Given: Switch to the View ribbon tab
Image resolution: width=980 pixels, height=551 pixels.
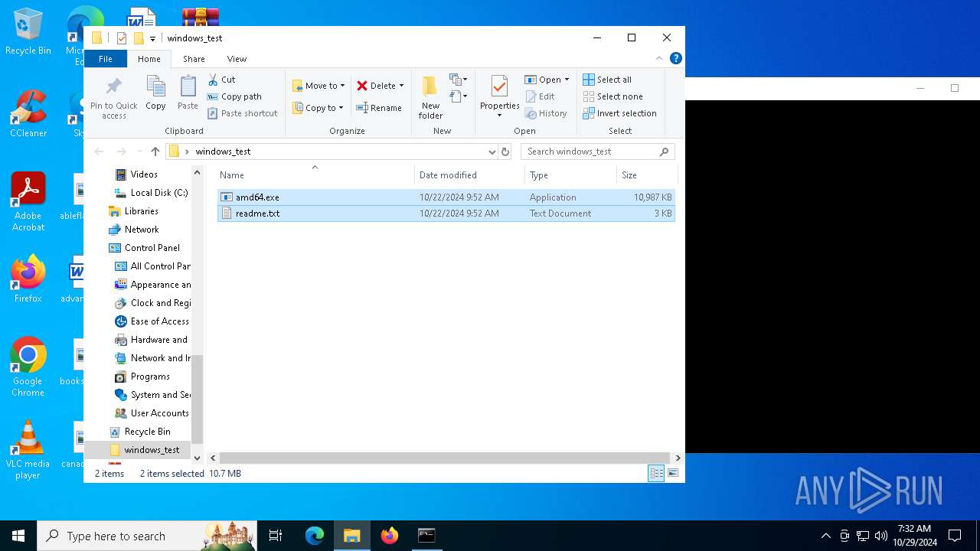Looking at the screenshot, I should coord(237,59).
